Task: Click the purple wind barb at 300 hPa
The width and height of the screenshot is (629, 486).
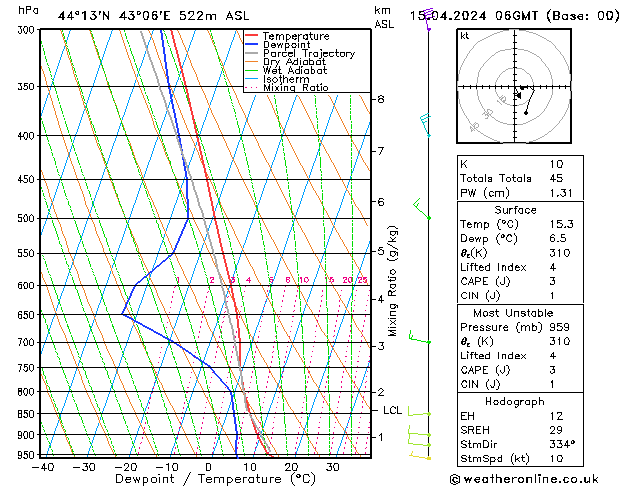Action: [428, 19]
